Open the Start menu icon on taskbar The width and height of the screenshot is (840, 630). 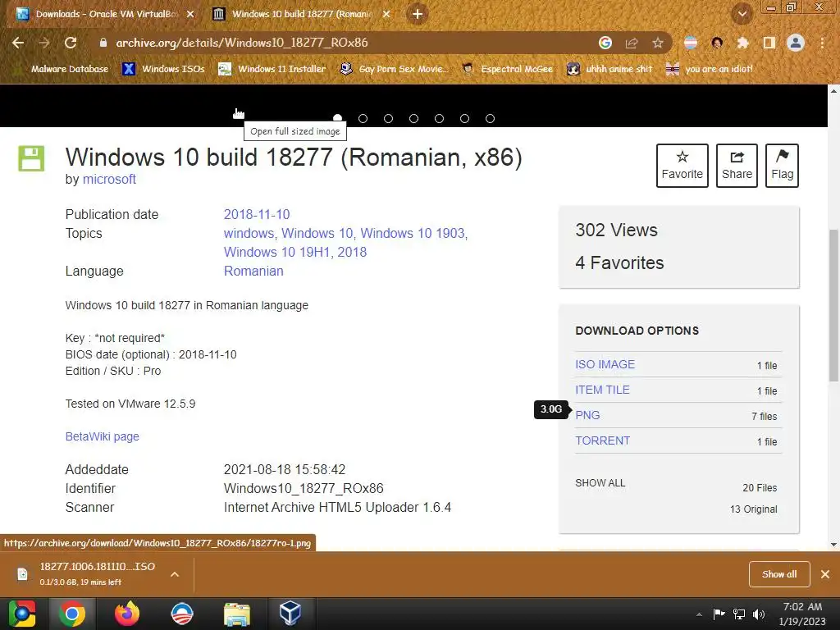coord(22,614)
